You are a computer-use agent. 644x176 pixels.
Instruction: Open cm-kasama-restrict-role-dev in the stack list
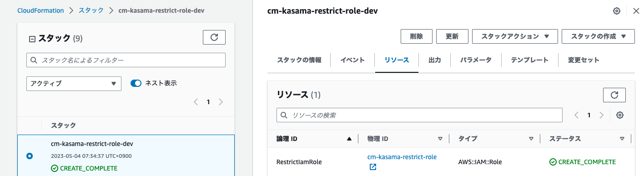coord(92,144)
